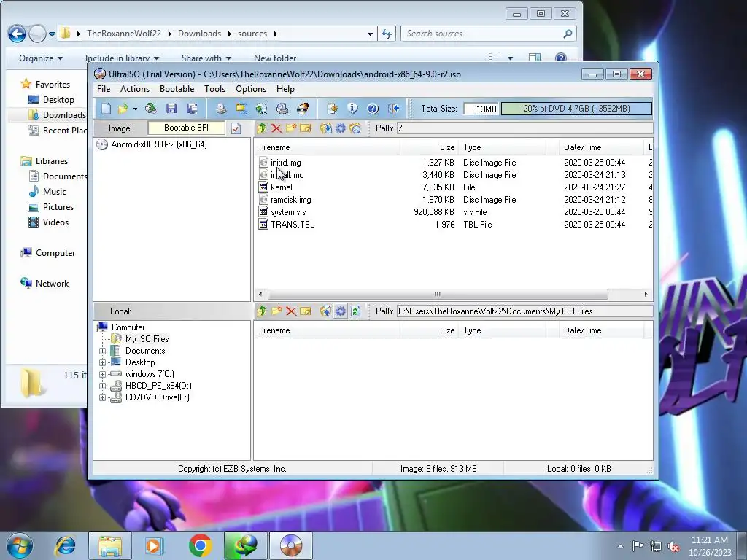This screenshot has width=747, height=560.
Task: Click the Mount to Virtual Drive icon
Action: point(282,109)
